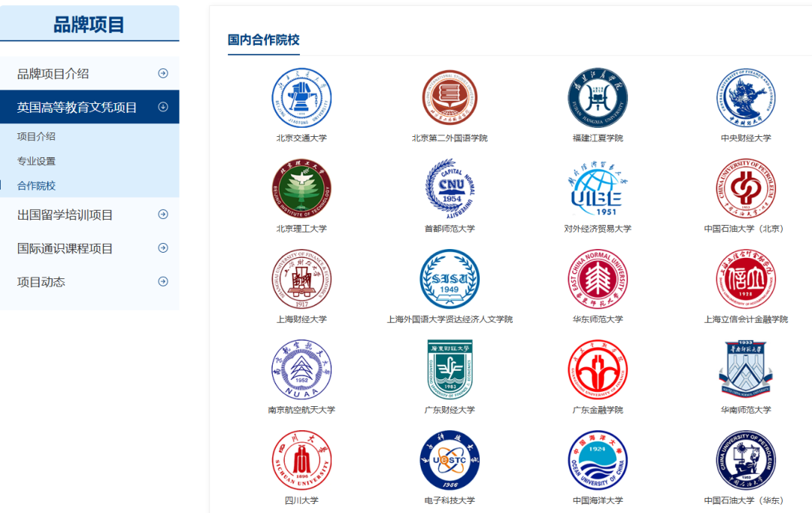Viewport: 812px width, 513px height.
Task: Select the 项目介绍 submenu item
Action: (36, 136)
